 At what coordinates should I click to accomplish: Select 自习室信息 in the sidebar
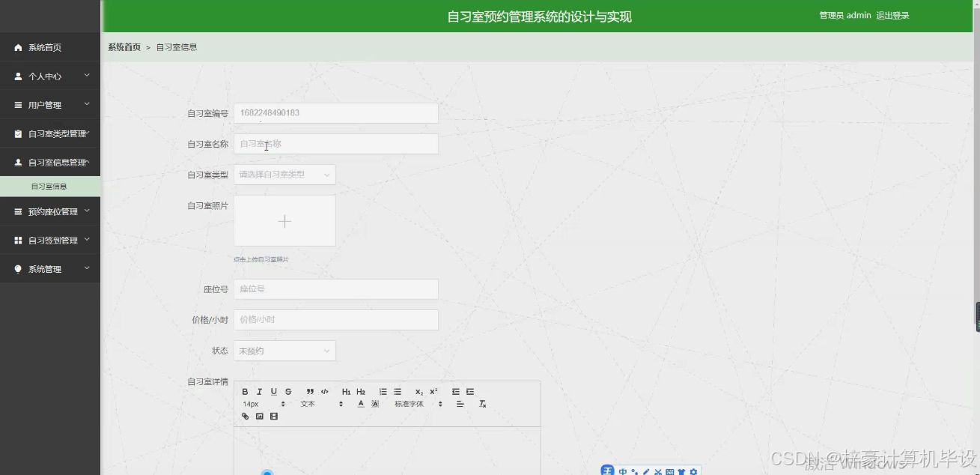(50, 186)
